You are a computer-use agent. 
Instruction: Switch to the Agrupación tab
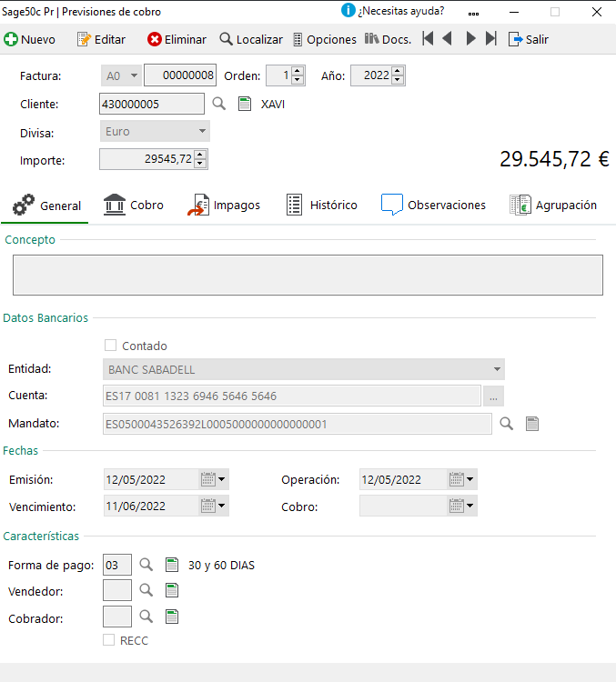(553, 205)
